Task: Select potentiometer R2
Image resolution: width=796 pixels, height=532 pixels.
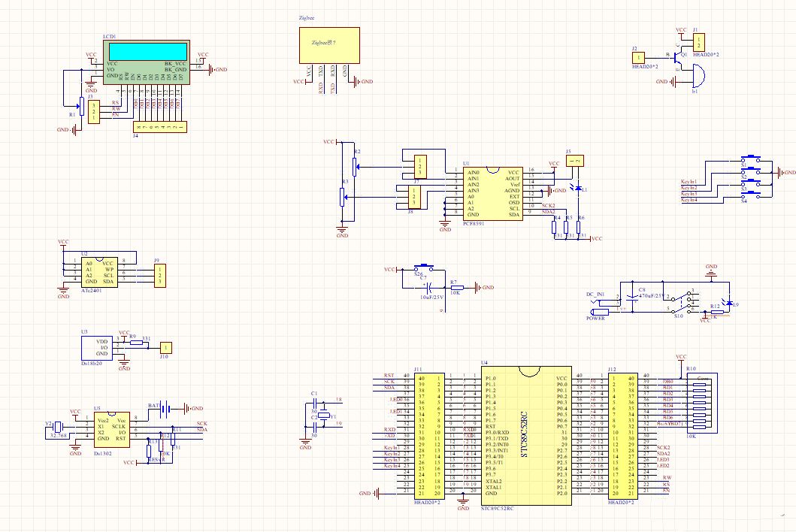Action: (353, 166)
